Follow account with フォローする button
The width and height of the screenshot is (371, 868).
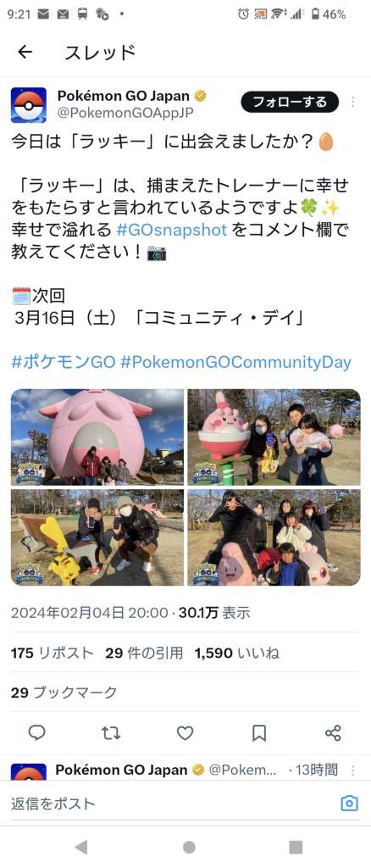(x=290, y=102)
